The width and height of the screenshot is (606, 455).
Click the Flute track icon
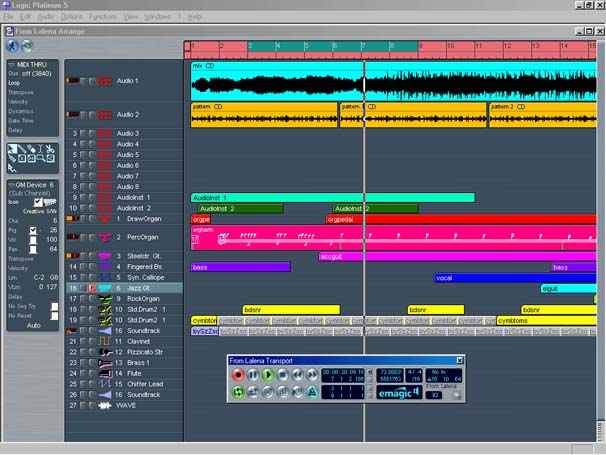point(104,373)
